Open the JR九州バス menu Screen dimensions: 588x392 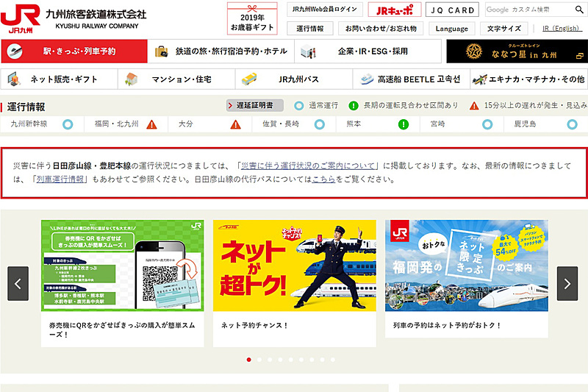(x=293, y=79)
